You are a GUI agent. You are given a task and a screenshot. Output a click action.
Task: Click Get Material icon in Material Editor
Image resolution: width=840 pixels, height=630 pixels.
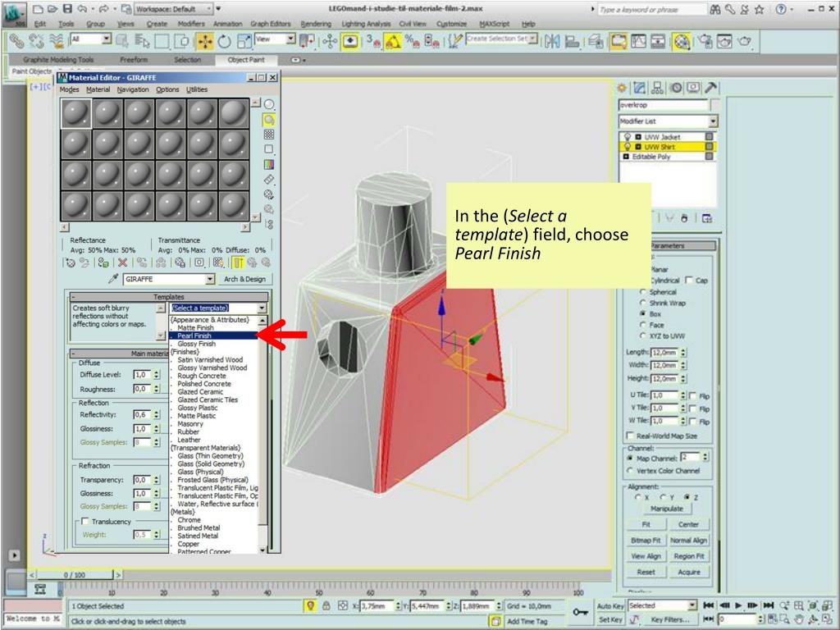[x=71, y=262]
